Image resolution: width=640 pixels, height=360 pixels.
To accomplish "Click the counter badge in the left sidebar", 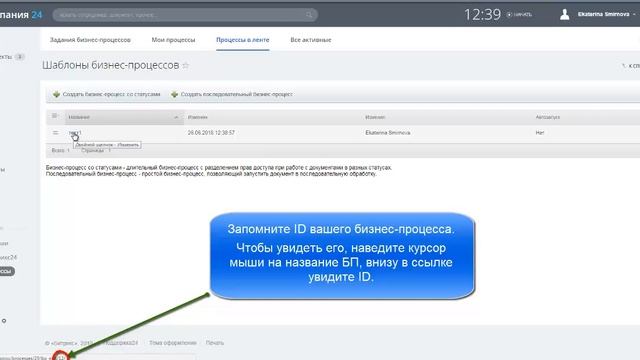I will [x=19, y=57].
